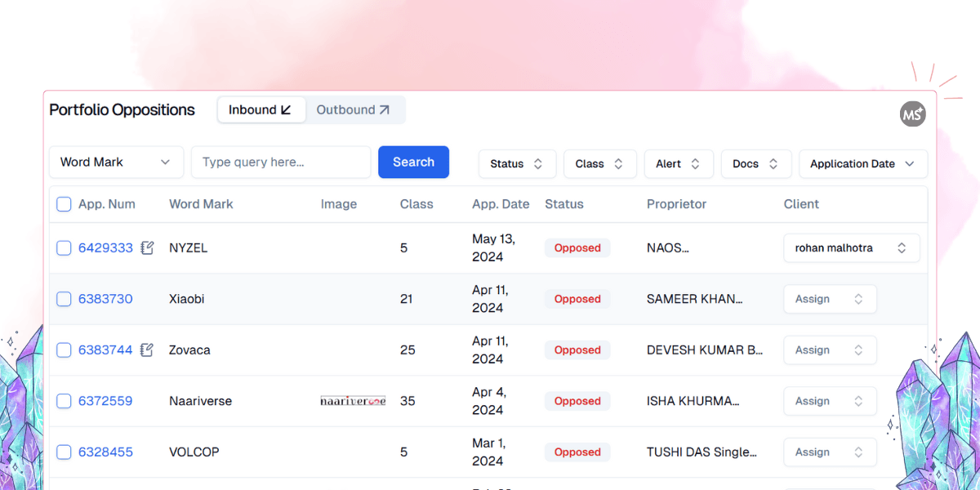
Task: Expand the Status filter dropdown
Action: pos(516,164)
